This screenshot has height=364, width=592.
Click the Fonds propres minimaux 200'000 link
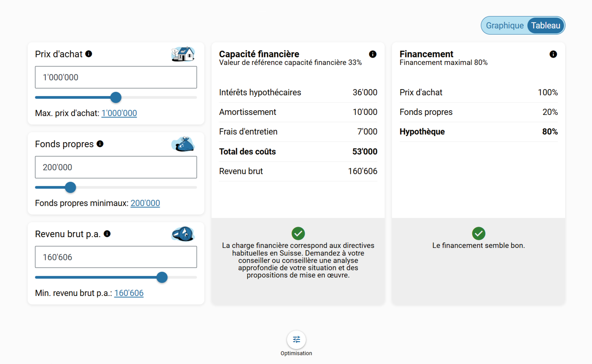point(145,203)
